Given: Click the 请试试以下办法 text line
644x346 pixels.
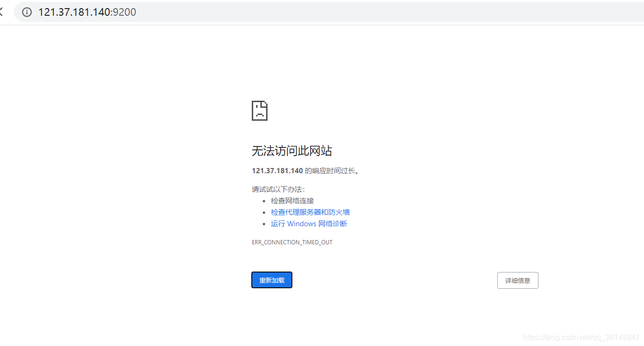Looking at the screenshot, I should point(278,189).
